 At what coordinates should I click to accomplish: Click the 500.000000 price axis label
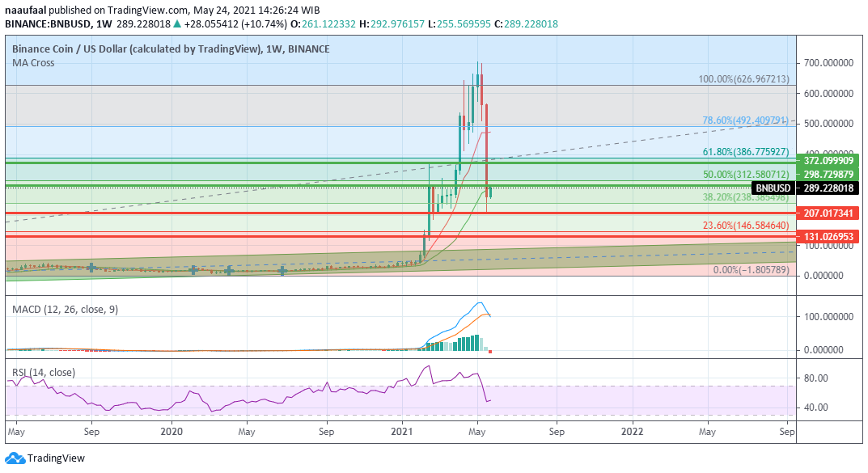tap(828, 124)
